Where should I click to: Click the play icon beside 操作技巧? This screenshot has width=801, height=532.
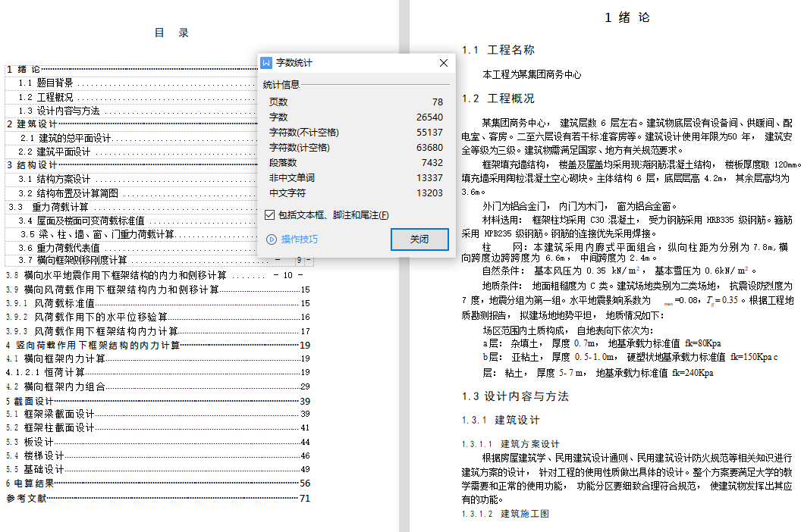tap(272, 239)
